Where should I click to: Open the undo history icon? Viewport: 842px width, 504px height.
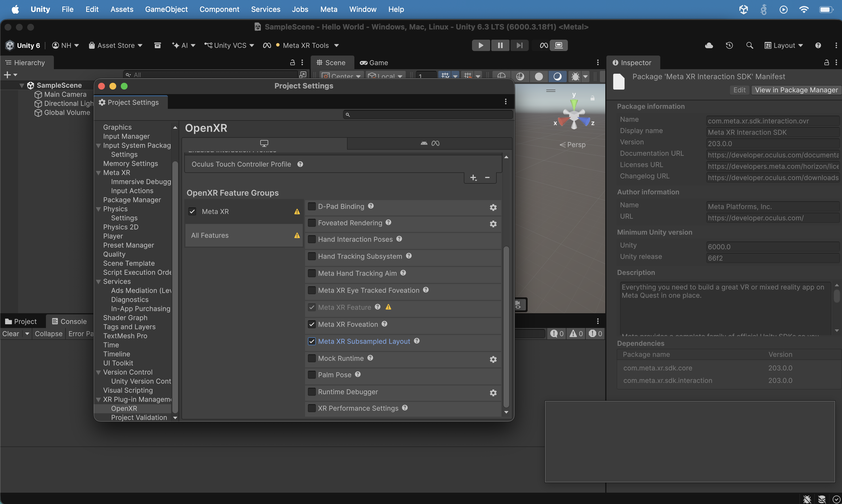click(x=729, y=45)
